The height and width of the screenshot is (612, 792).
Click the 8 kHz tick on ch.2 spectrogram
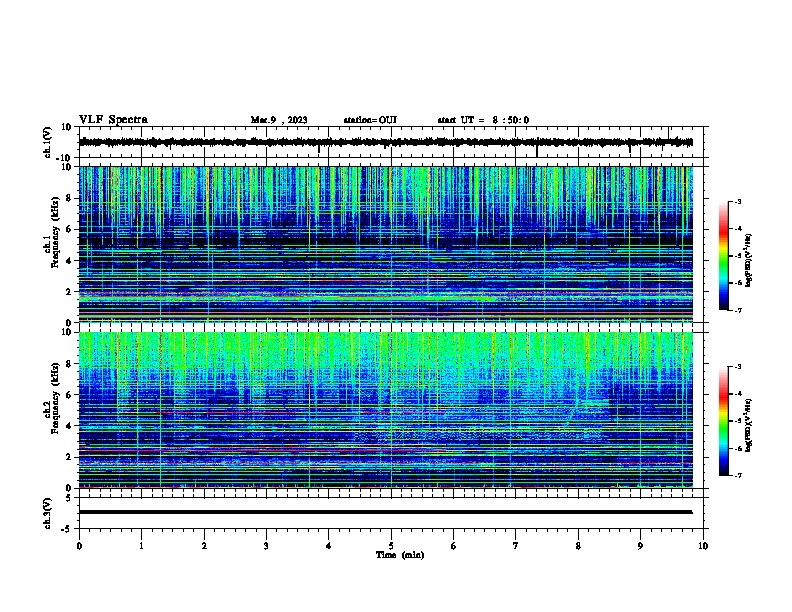pos(69,364)
